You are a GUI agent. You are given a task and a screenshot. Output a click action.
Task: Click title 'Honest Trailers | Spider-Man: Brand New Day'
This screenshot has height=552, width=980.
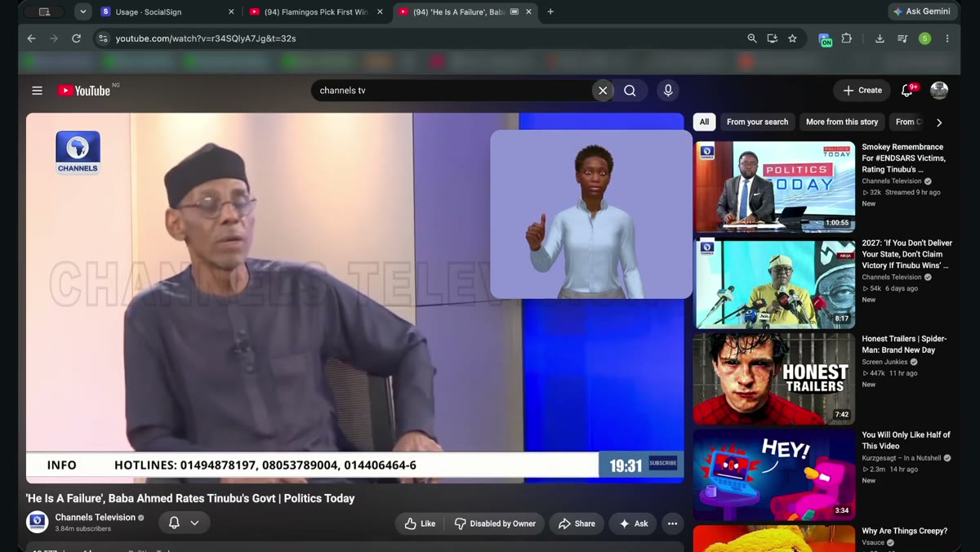(x=904, y=345)
